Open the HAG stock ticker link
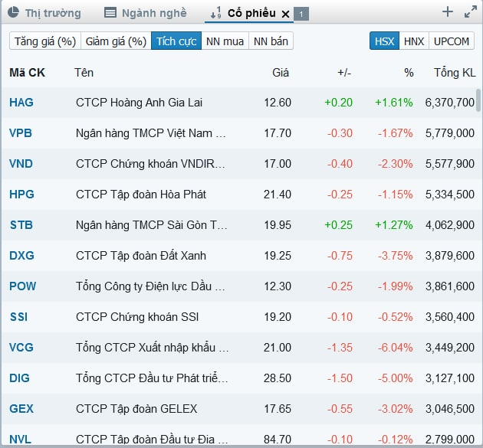This screenshot has width=483, height=448. coord(21,103)
